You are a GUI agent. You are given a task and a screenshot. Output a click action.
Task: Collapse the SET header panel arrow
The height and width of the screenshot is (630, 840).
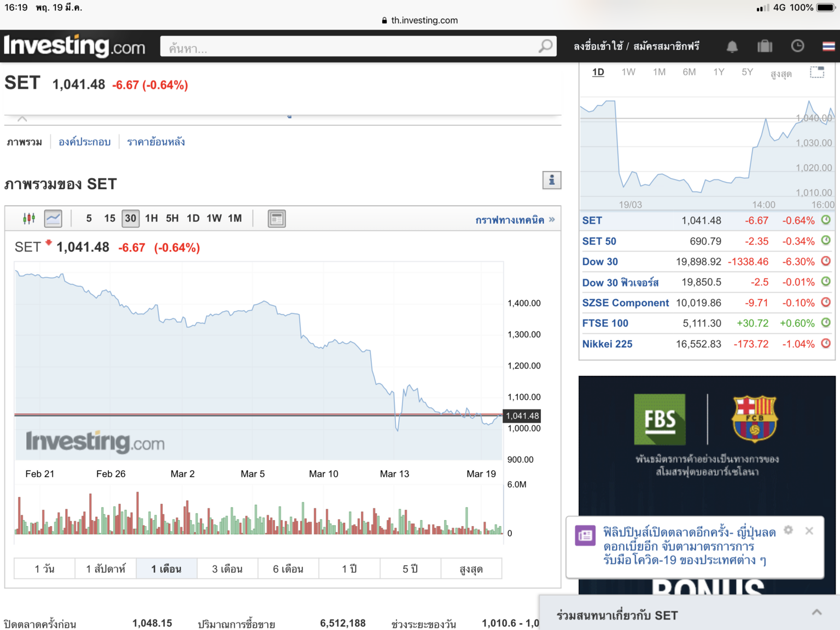[22, 119]
